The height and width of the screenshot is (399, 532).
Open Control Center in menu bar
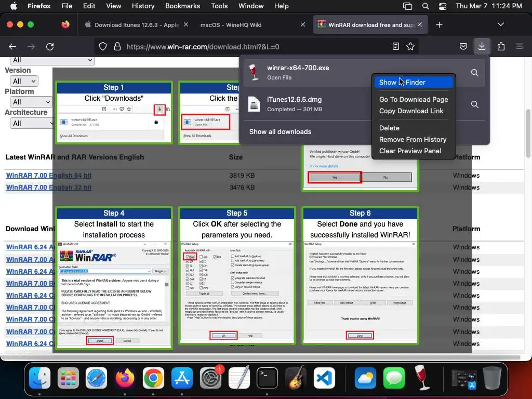pos(443,6)
